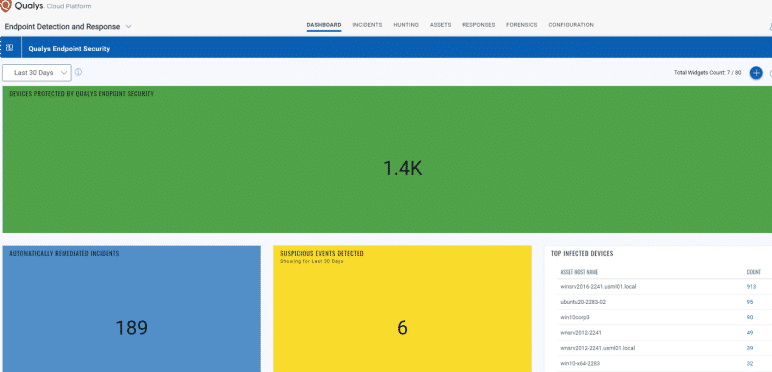Open the green Devices Protected 1.4K widget
772x372 pixels.
click(x=386, y=159)
